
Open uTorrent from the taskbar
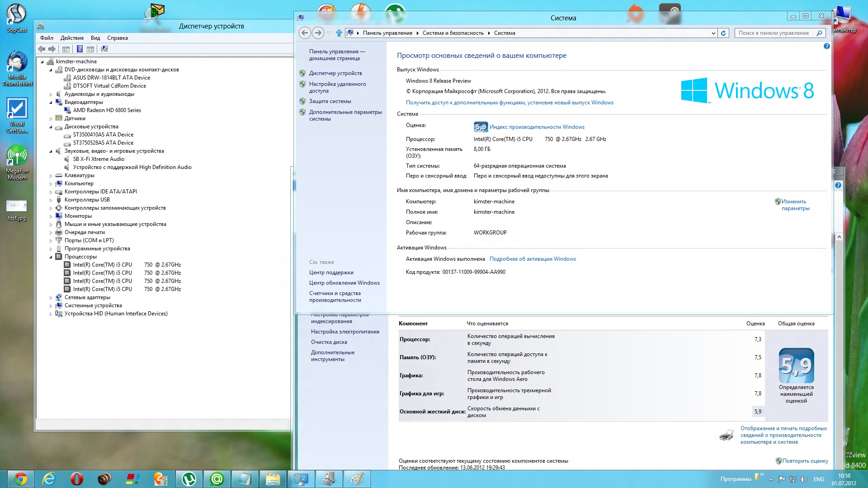[189, 479]
